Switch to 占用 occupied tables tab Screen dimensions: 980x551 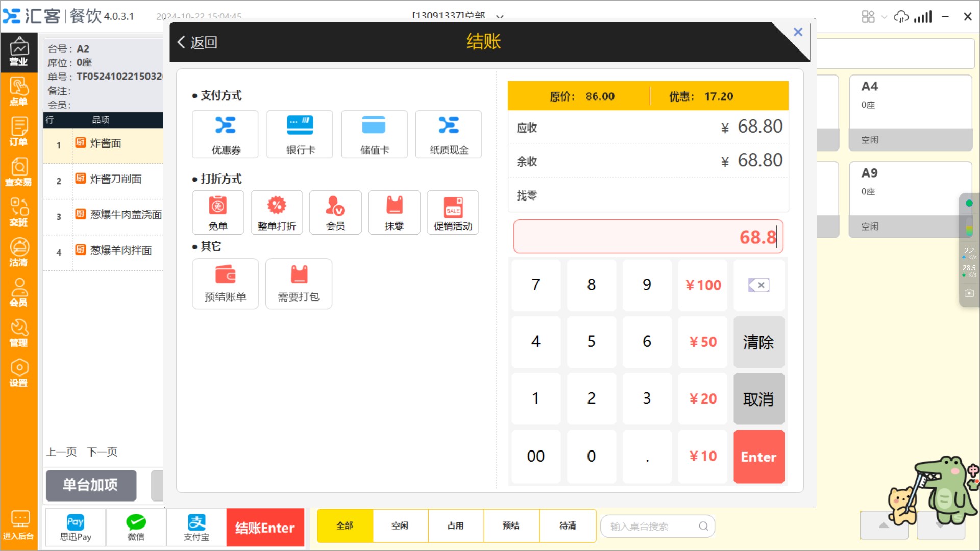[455, 525]
